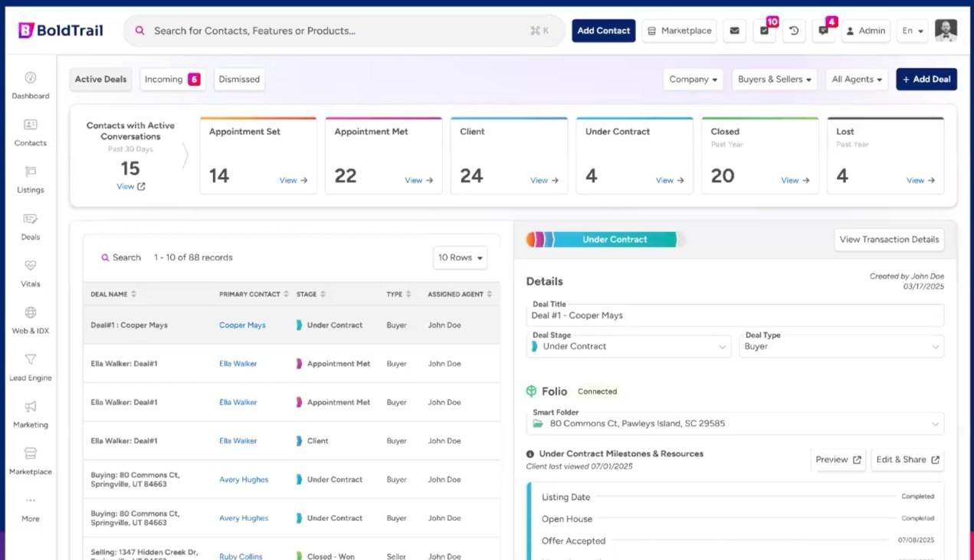Open chat messages icon with badge 4
This screenshot has width=974, height=560.
coord(823,31)
